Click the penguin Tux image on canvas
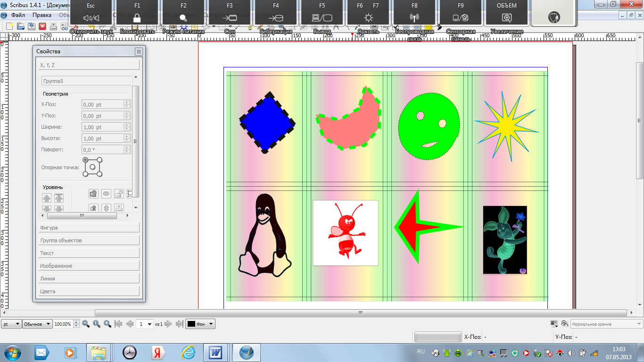 [x=266, y=235]
